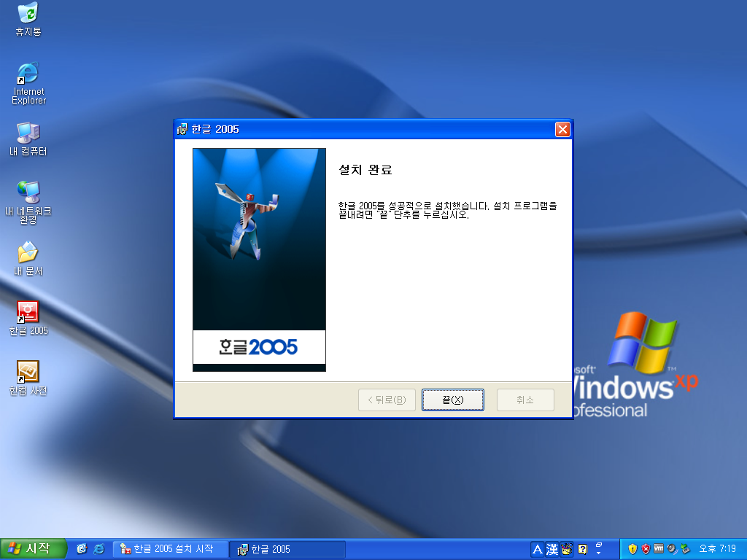Click the 끝(X) finish button
The height and width of the screenshot is (560, 747).
pos(452,400)
